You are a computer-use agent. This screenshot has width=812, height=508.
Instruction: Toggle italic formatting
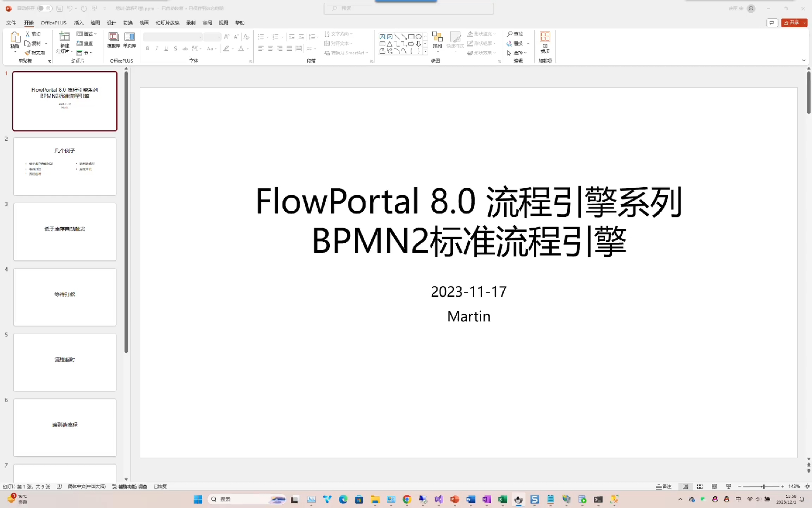coord(157,48)
